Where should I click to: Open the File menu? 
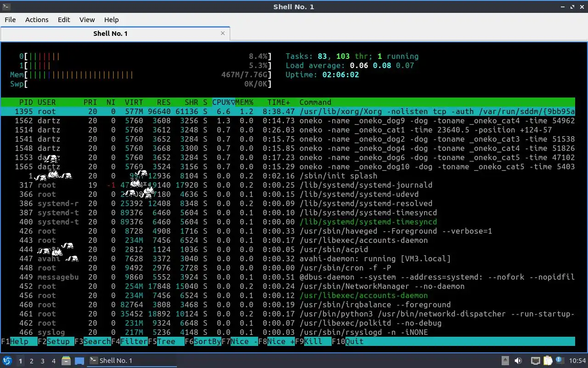[10, 19]
